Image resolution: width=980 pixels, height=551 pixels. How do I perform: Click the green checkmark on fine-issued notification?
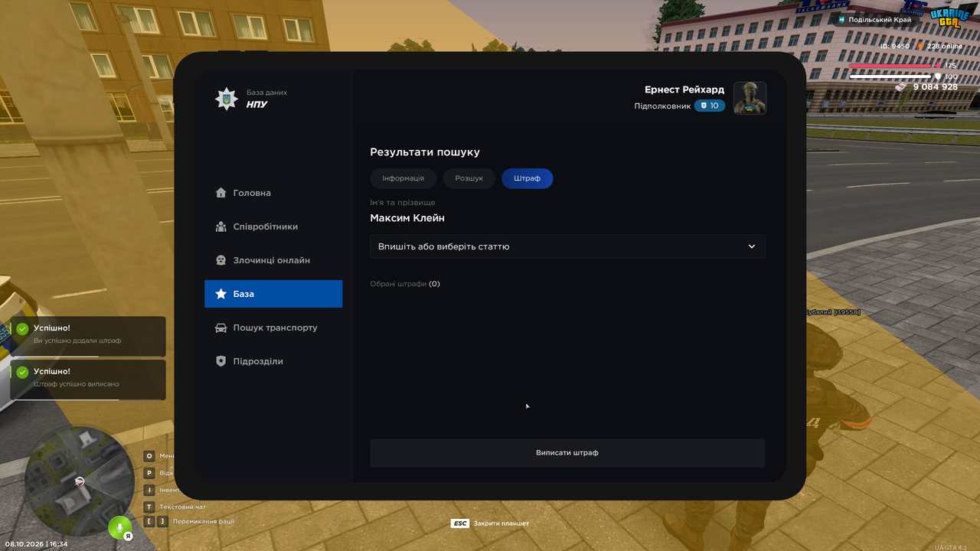coord(23,372)
